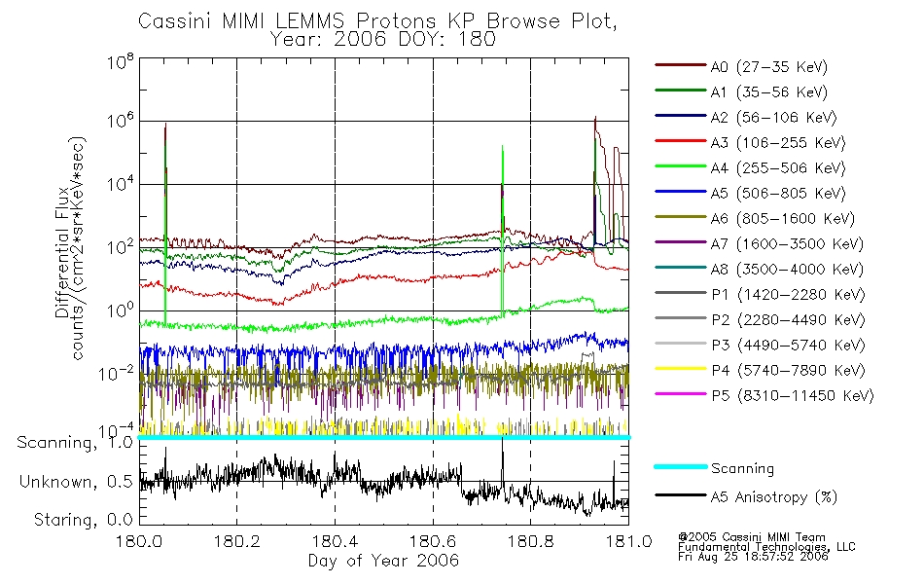
Task: Click the A5 Anisotropy (%) legend label
Action: coord(774,497)
